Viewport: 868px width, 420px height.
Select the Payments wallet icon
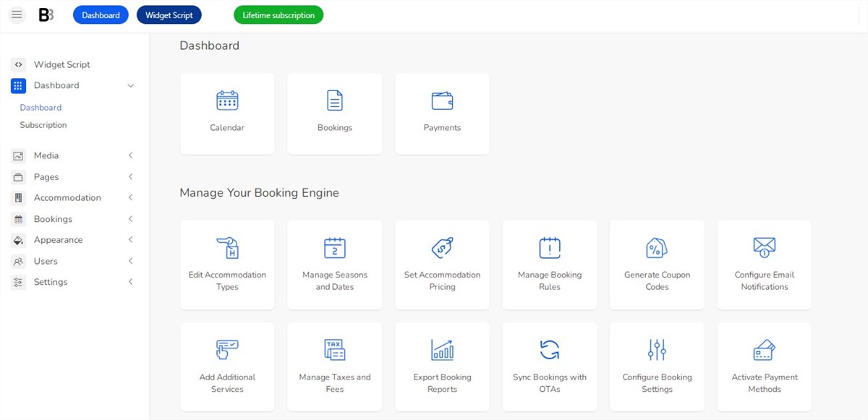tap(442, 101)
